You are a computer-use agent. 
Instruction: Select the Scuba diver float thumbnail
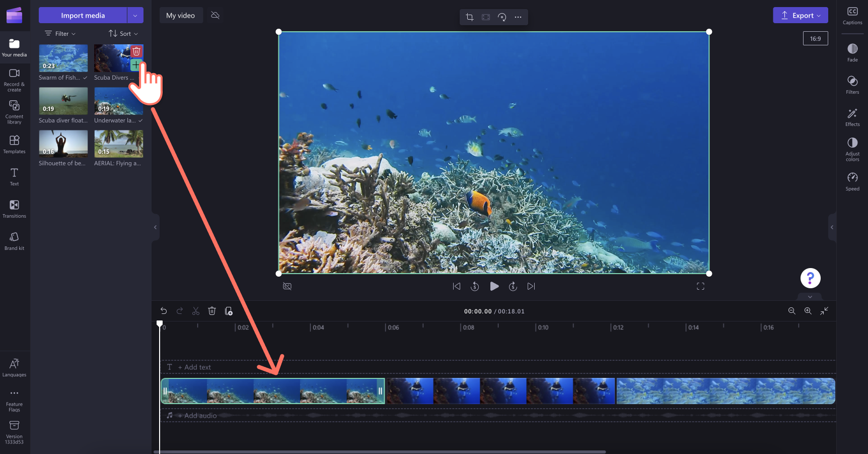click(x=63, y=101)
